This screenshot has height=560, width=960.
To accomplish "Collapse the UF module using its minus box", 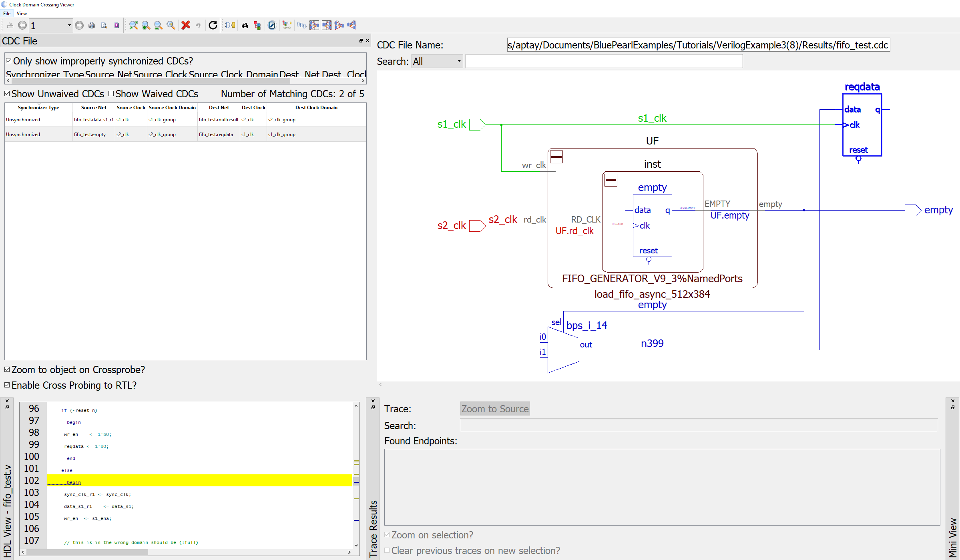I will [556, 157].
